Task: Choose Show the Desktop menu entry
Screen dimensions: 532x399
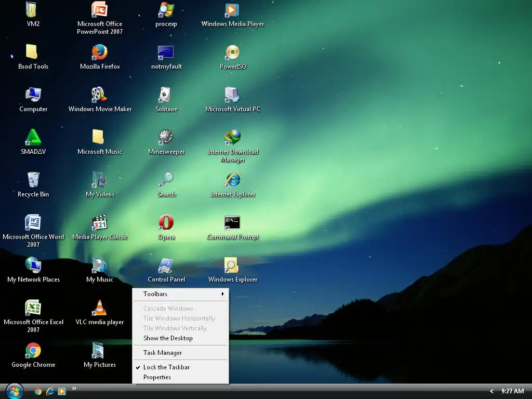Action: coord(180,338)
